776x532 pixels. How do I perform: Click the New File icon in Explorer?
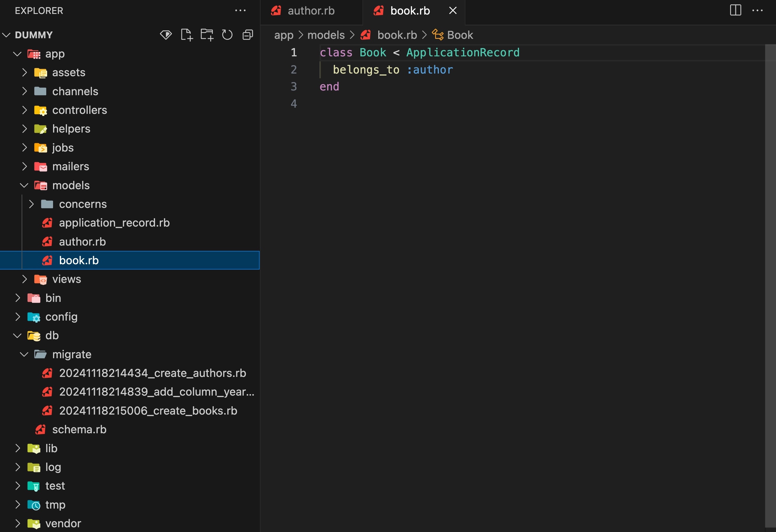(186, 35)
